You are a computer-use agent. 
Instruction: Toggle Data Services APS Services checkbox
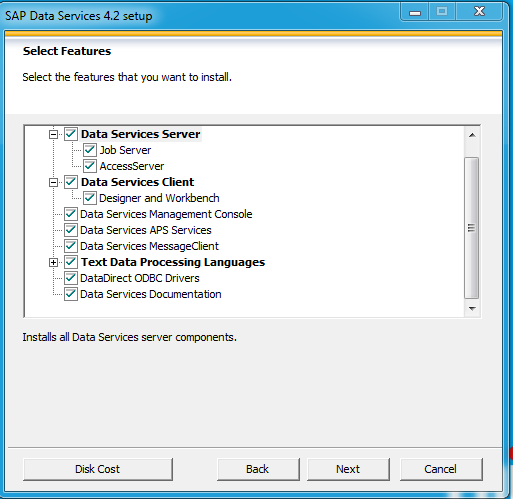coord(71,230)
